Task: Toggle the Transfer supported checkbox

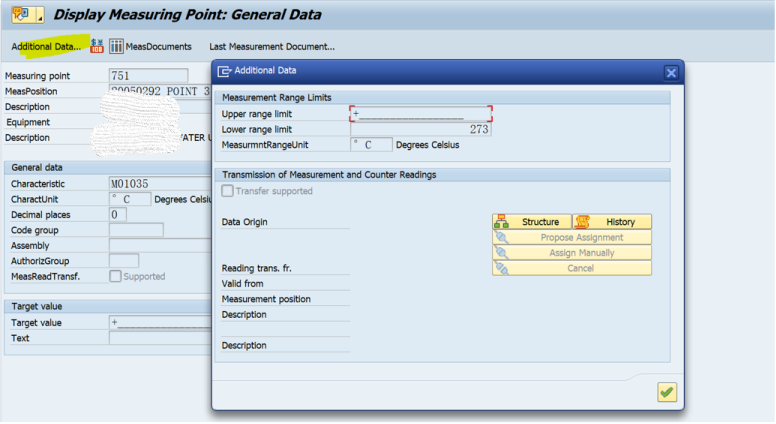Action: pyautogui.click(x=227, y=191)
